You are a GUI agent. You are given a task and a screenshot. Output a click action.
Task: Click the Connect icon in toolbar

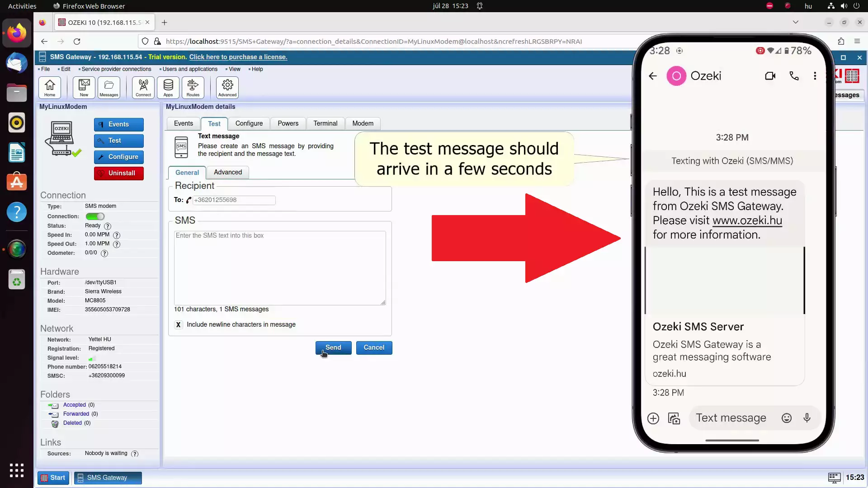[x=143, y=88]
